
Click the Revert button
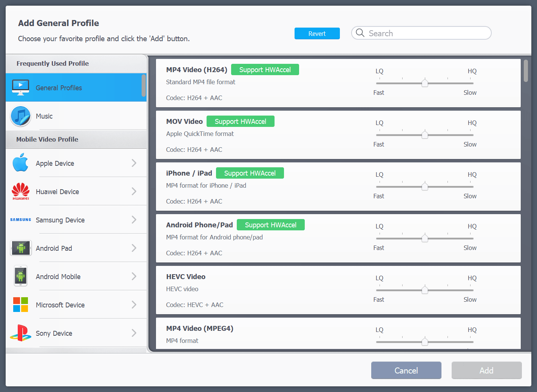click(x=317, y=33)
